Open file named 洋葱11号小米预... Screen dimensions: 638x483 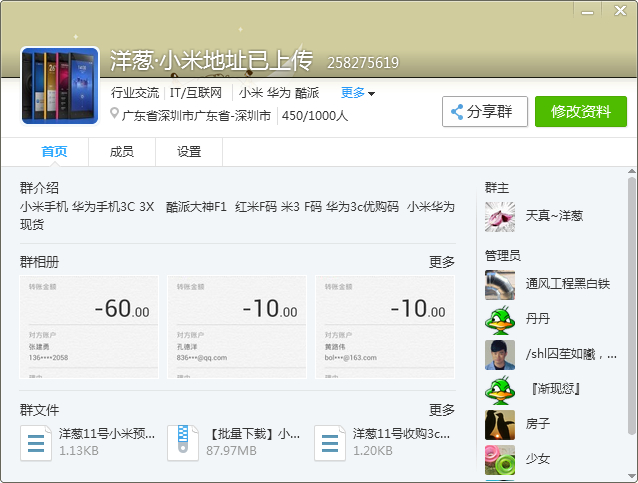click(x=107, y=434)
